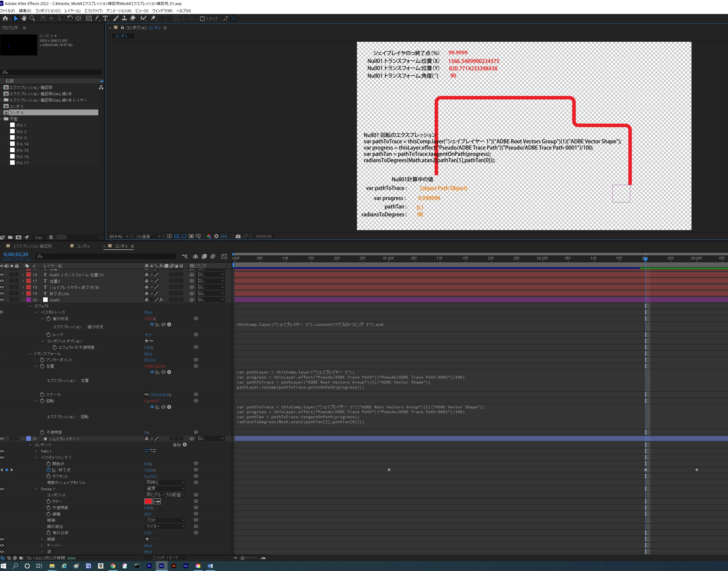Select the Hand tool
Screen dimensions: 728x571
tap(24, 19)
